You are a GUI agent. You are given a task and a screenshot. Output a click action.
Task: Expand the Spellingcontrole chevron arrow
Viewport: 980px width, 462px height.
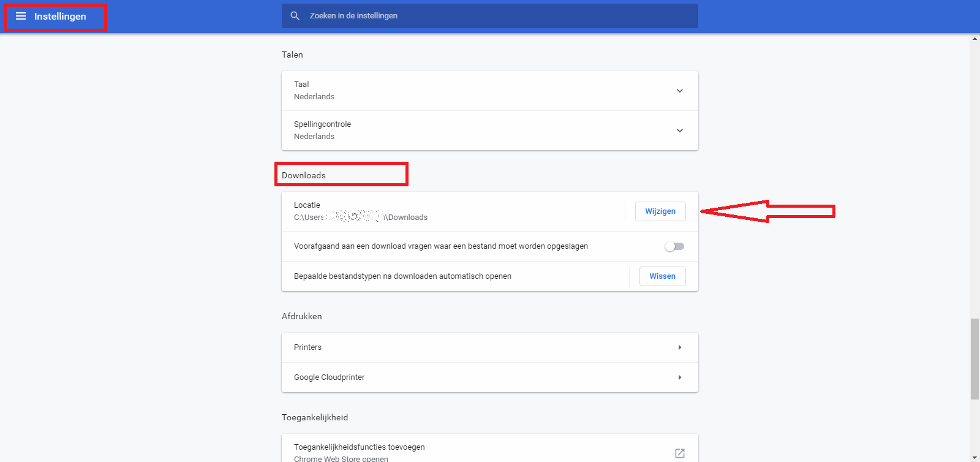679,131
